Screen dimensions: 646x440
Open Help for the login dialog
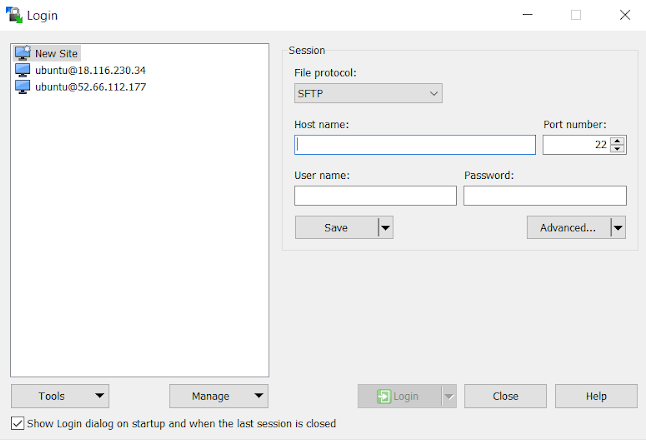point(596,396)
